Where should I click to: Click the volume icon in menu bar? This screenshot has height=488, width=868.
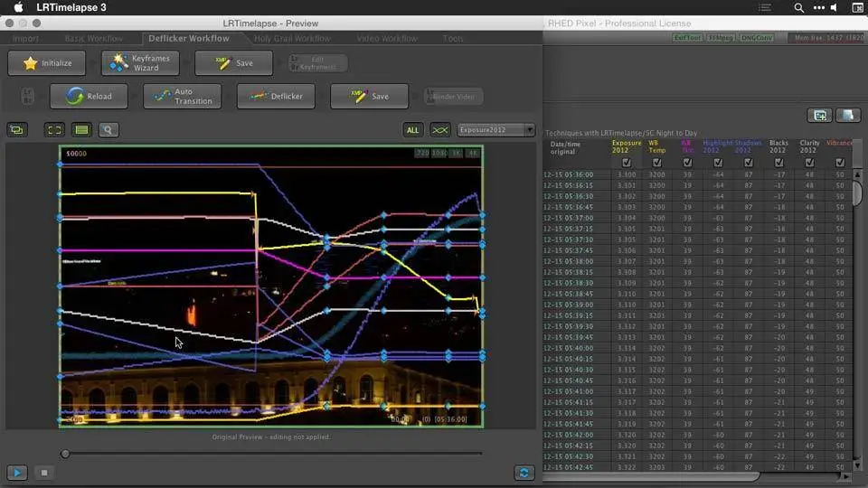pos(835,7)
